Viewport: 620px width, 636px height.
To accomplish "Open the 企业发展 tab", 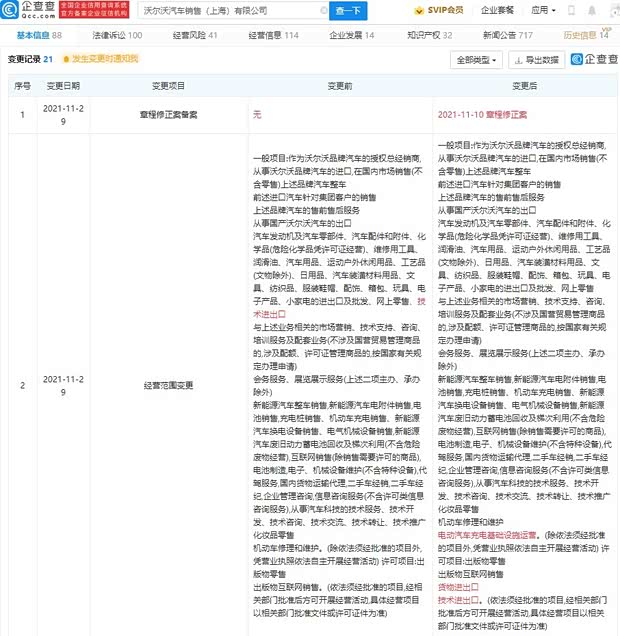I will (x=352, y=35).
